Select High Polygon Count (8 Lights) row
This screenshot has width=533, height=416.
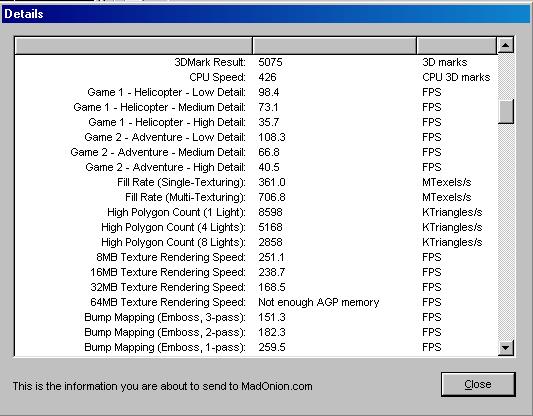pyautogui.click(x=256, y=242)
